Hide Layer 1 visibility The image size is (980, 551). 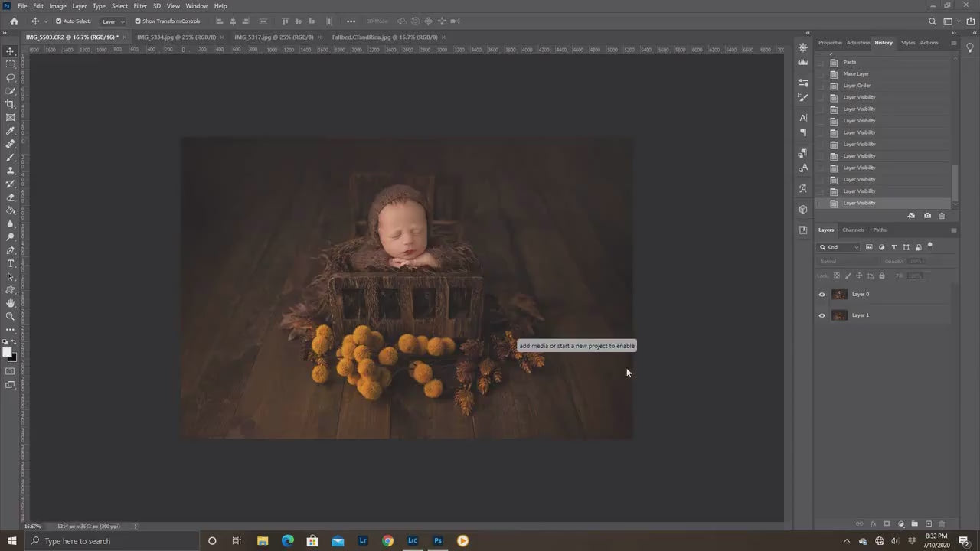(822, 315)
